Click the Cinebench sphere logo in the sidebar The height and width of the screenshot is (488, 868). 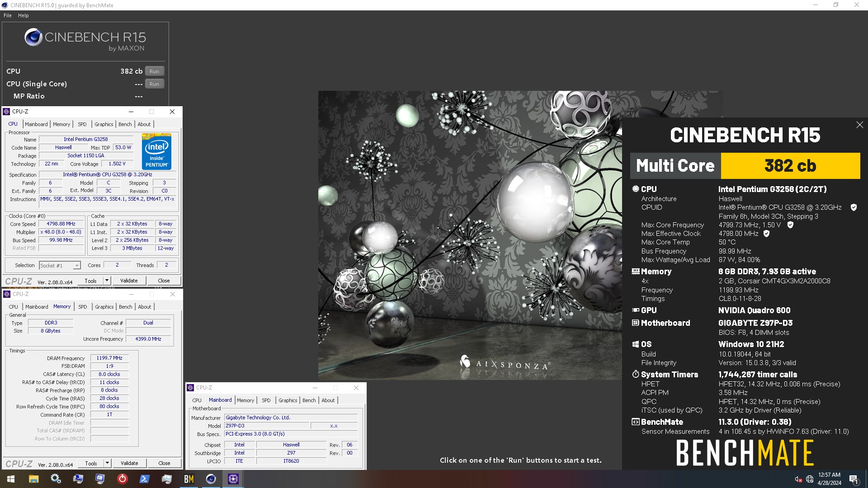[x=33, y=37]
